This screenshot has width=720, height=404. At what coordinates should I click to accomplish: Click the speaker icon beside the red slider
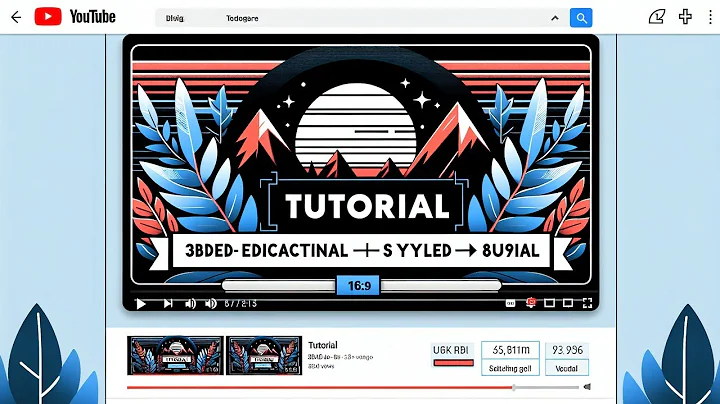pos(587,387)
